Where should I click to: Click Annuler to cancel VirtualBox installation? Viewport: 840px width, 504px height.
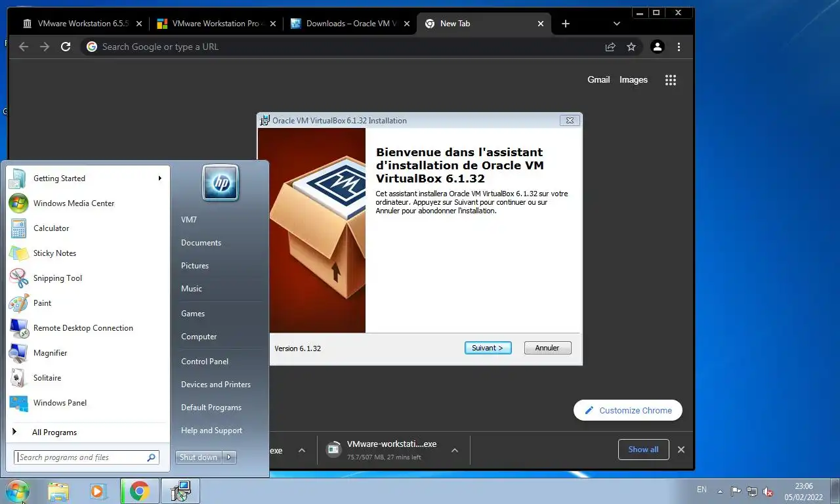(x=547, y=348)
